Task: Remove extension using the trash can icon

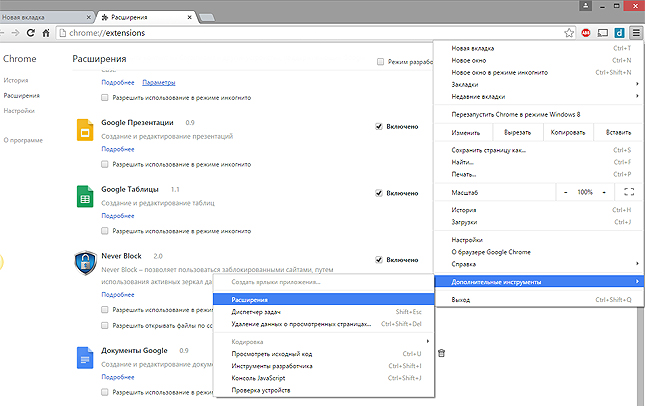Action: tap(441, 352)
